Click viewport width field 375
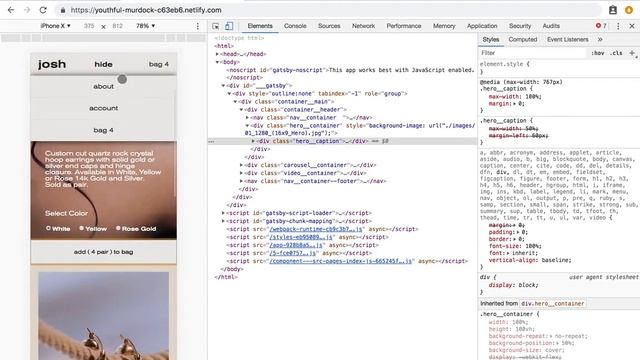Viewport: 640px width, 360px height. pos(89,26)
